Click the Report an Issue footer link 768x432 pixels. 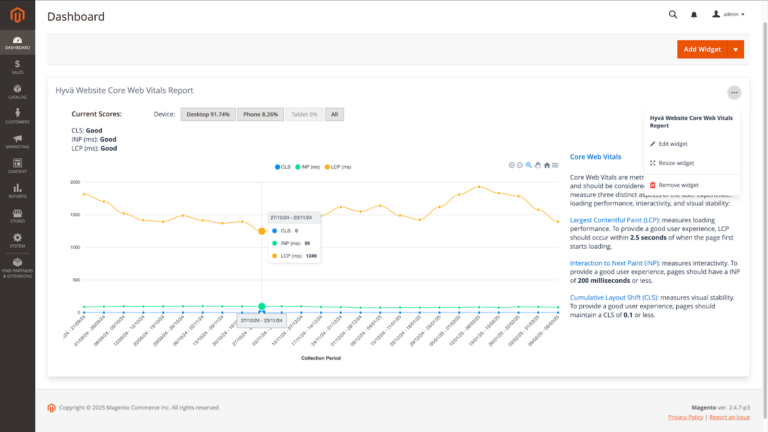point(729,417)
